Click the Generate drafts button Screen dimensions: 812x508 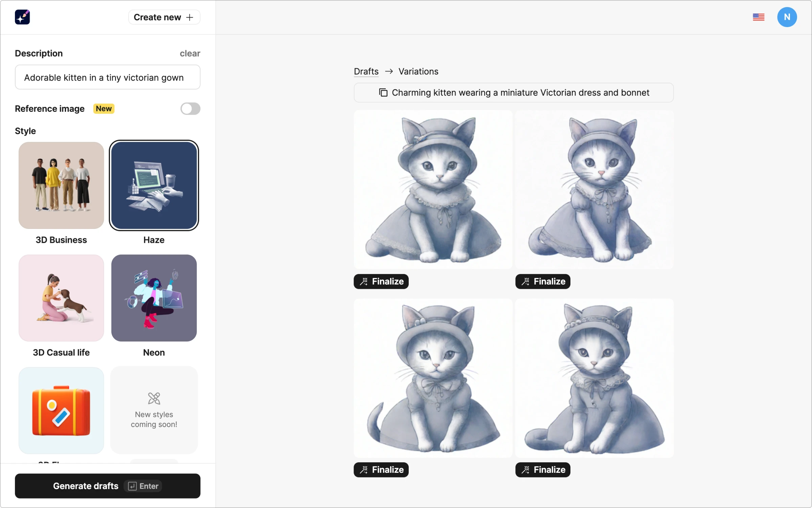(108, 486)
